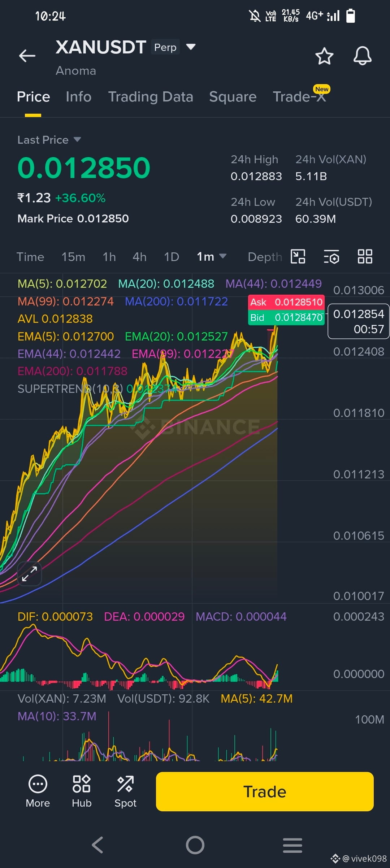This screenshot has width=390, height=868.
Task: Tap the MA(200): 0.011722 indicator label
Action: (176, 301)
